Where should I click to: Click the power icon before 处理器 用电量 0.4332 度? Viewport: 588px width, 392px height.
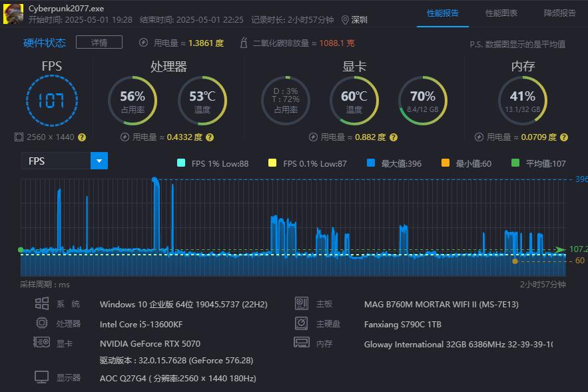coord(125,137)
